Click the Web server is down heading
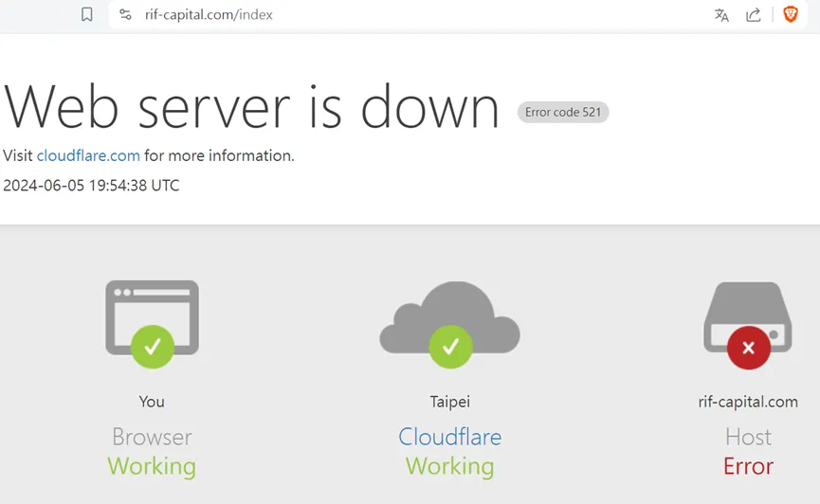This screenshot has width=820, height=504. coord(251,107)
